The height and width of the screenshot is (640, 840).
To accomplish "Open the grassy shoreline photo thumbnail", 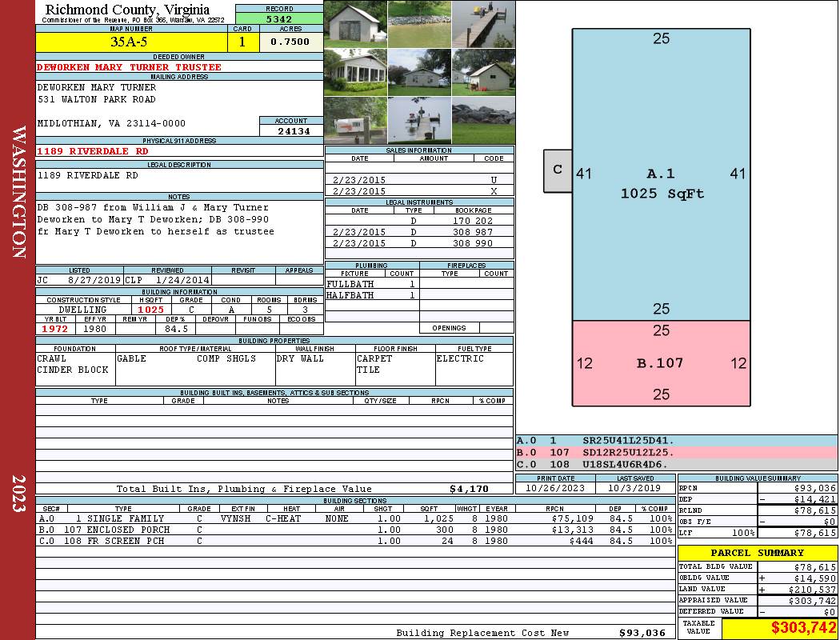I will click(419, 24).
